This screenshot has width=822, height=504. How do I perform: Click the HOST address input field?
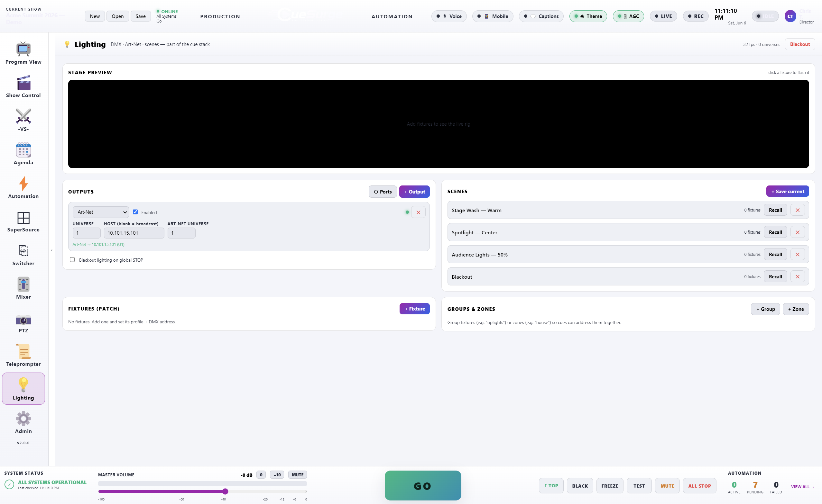pyautogui.click(x=134, y=233)
